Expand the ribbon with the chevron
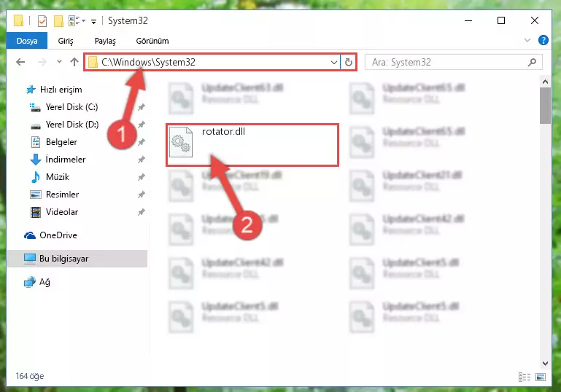Viewport: 561px width, 392px height. coord(527,40)
